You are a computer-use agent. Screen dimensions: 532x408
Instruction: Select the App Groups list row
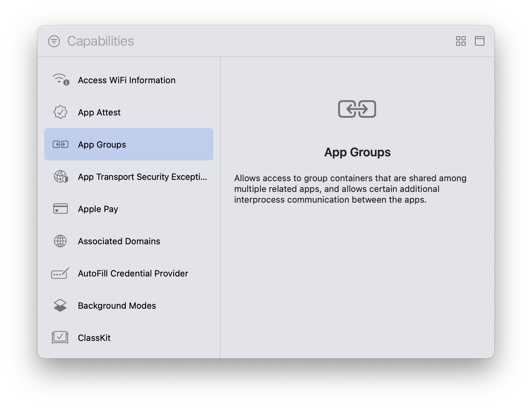coord(129,144)
